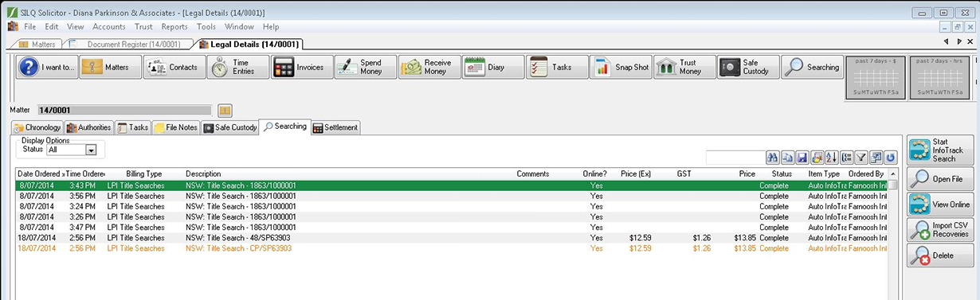The image size is (980, 300).
Task: Click the copy icon in the list toolbar
Action: pos(787,158)
